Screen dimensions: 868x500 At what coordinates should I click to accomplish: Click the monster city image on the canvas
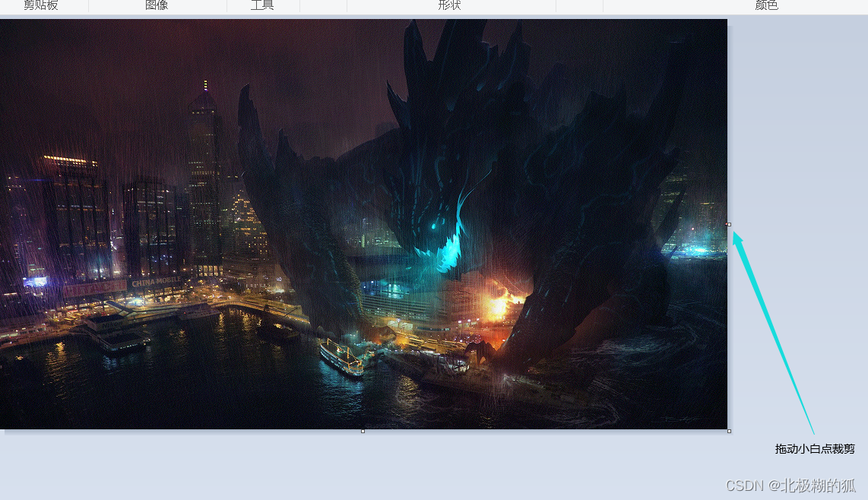click(363, 223)
